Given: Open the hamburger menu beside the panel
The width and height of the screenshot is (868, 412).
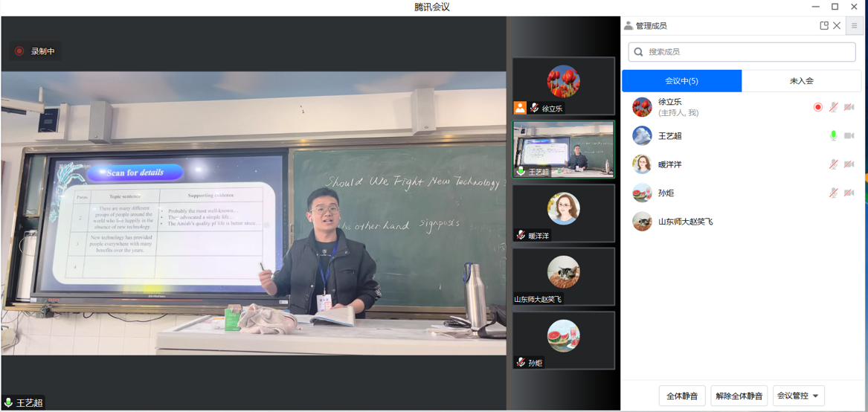Looking at the screenshot, I should [854, 25].
